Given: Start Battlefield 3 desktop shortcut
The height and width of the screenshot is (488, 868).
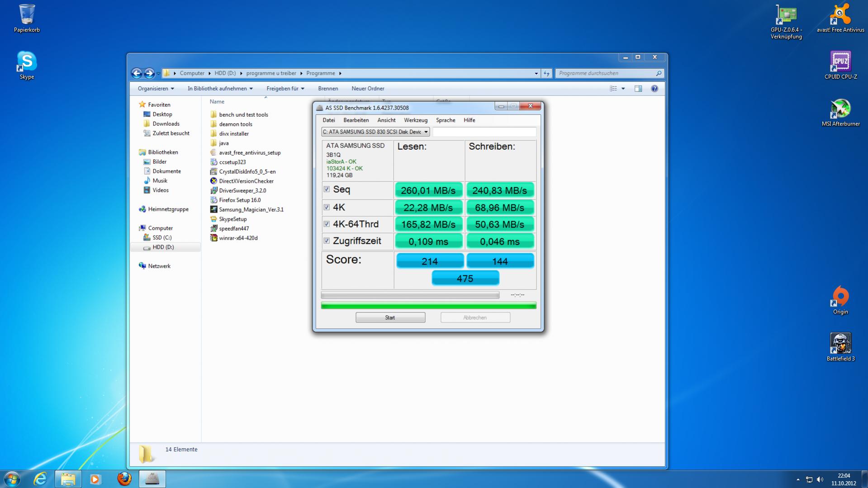Looking at the screenshot, I should tap(840, 347).
